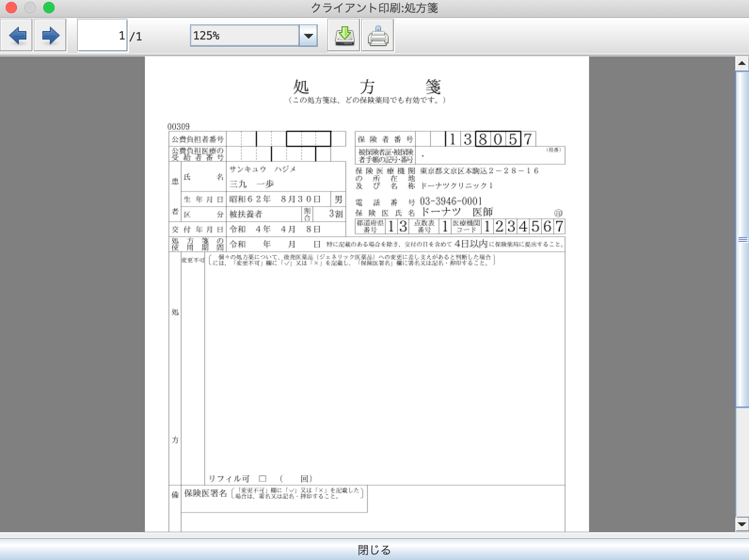
Task: Click the page number input field
Action: tap(102, 35)
